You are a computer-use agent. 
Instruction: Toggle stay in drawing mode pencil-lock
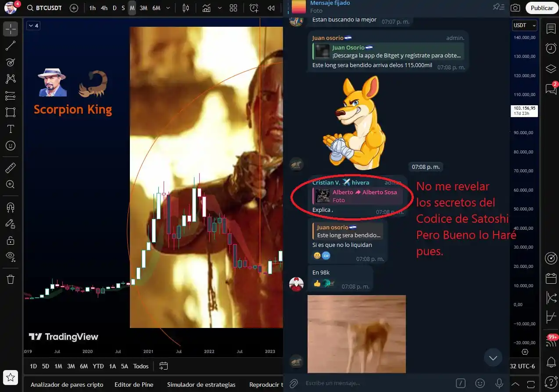(11, 224)
